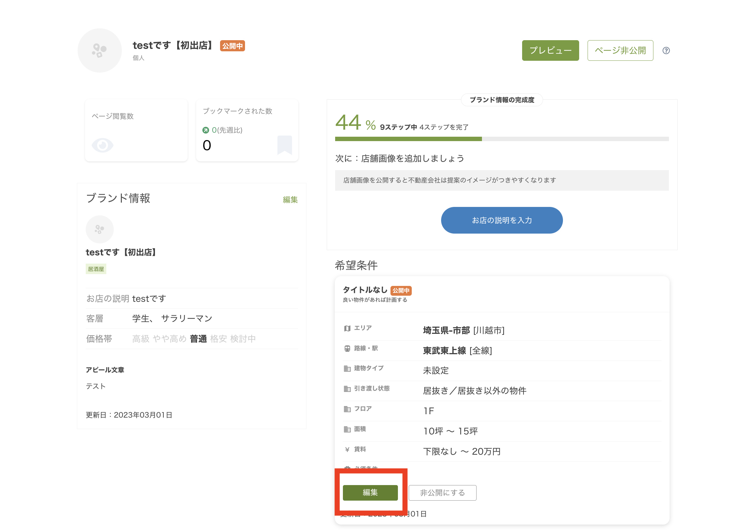Select 普通 in the 価格帯 row
The height and width of the screenshot is (532, 756).
198,339
